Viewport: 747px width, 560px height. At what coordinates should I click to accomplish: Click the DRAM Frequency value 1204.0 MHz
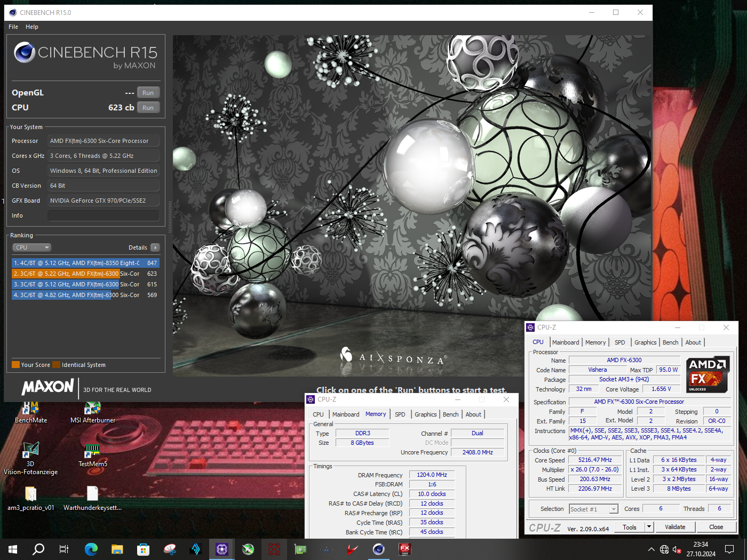click(x=432, y=475)
